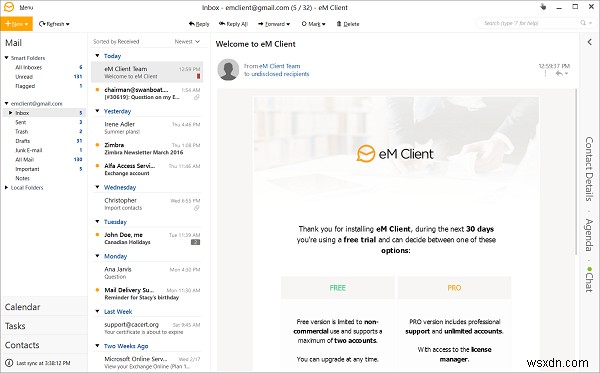Collapse the Monday message group
This screenshot has width=600, height=373.
97,256
